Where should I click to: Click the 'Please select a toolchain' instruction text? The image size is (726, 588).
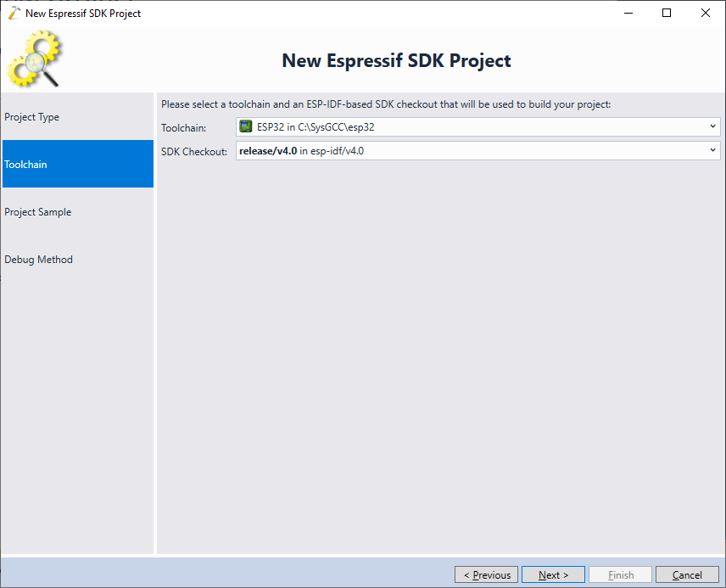[x=386, y=104]
